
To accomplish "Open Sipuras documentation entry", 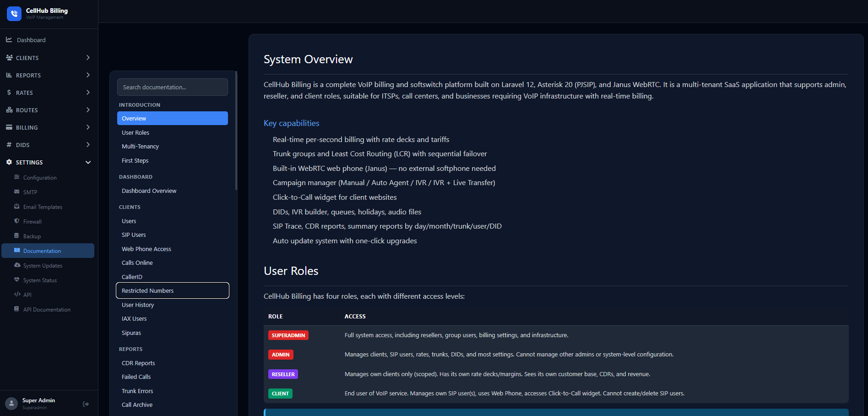I will tap(173, 333).
